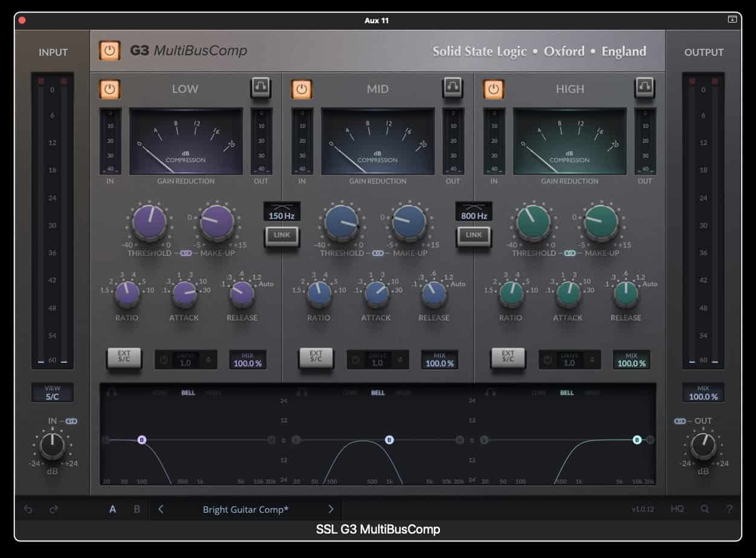The image size is (756, 558).
Task: Toggle the output gain link icon
Action: pyautogui.click(x=680, y=421)
